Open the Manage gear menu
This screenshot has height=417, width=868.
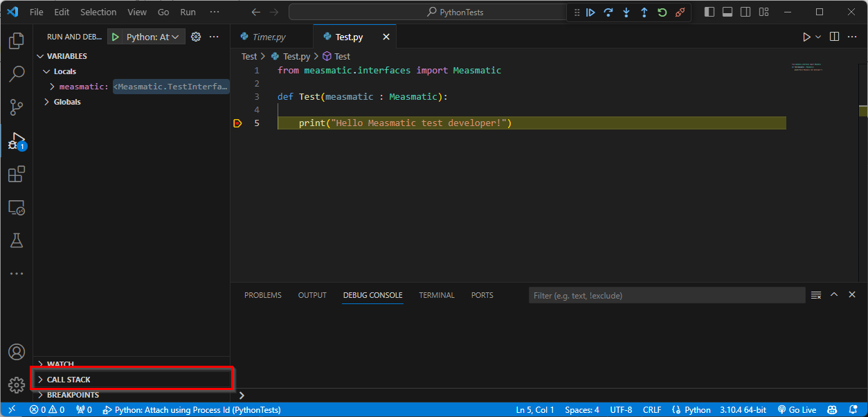click(17, 385)
